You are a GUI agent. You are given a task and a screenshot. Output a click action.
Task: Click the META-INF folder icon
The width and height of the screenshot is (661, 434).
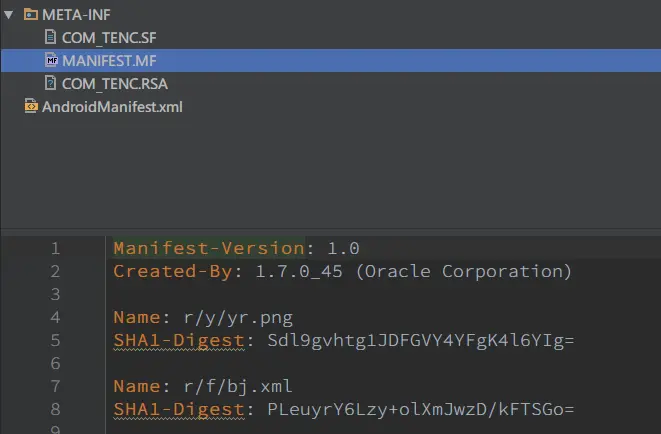[30, 15]
